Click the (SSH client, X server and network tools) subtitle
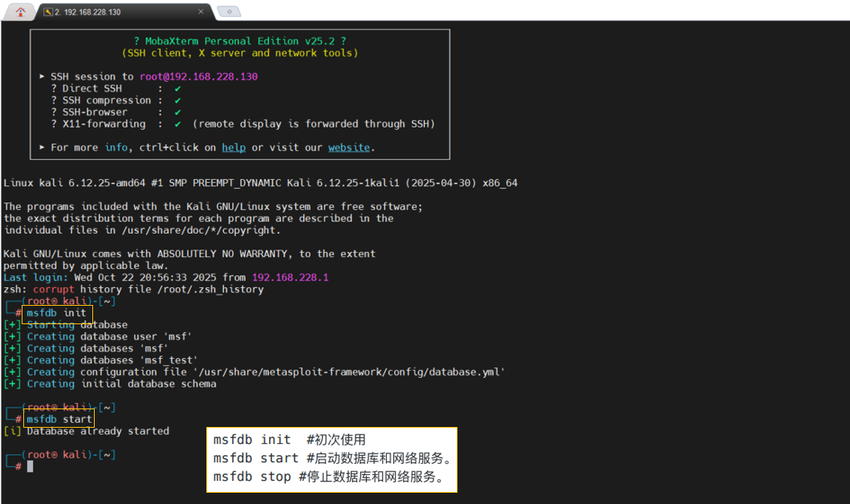This screenshot has width=850, height=504. click(240, 53)
